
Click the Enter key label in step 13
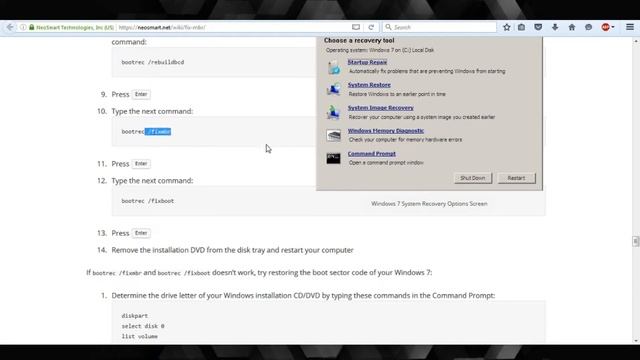coord(141,233)
